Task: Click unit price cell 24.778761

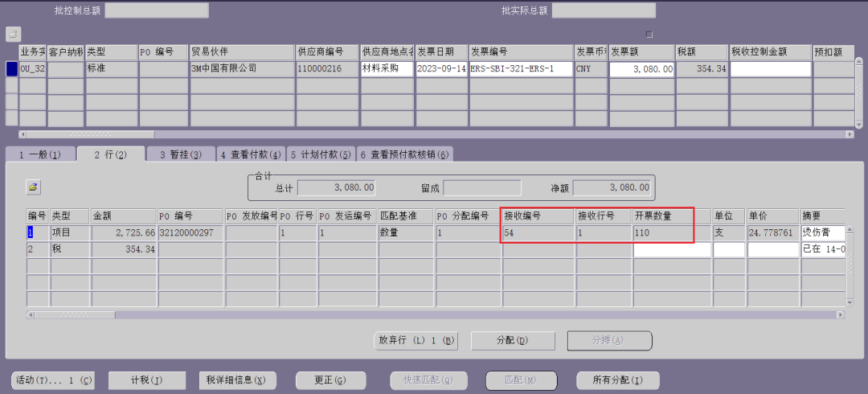Action: click(x=773, y=233)
